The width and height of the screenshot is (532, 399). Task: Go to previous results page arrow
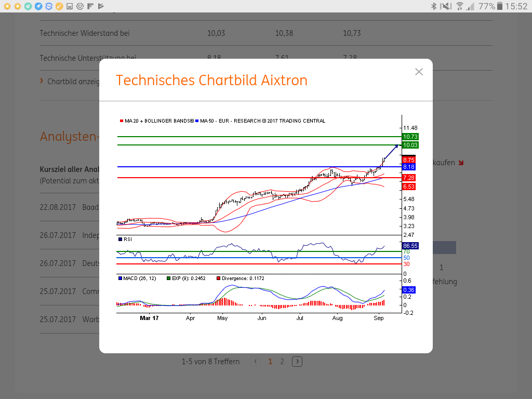point(256,362)
